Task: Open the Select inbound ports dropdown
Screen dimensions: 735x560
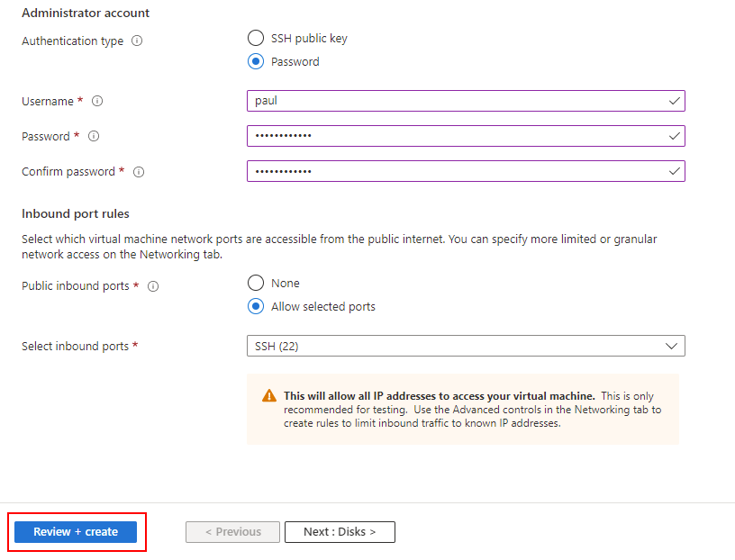Action: [x=465, y=346]
